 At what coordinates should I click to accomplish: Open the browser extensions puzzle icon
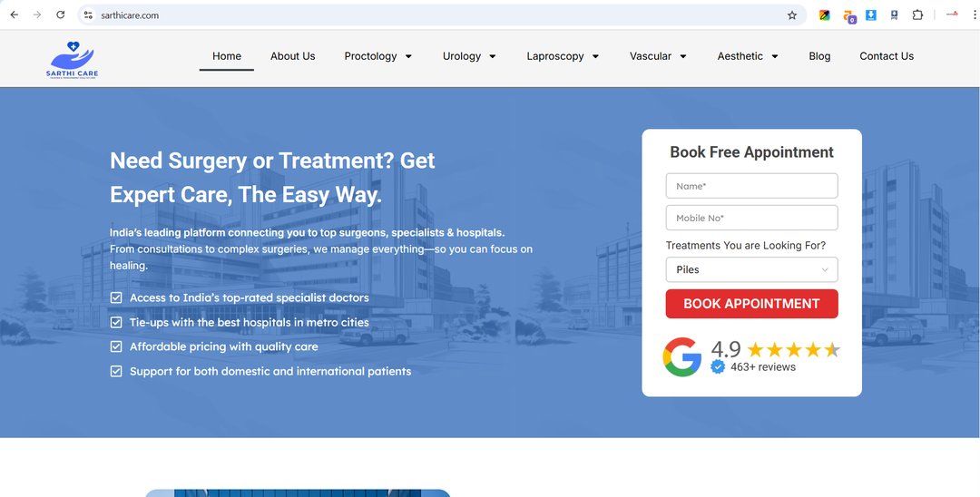(x=916, y=15)
